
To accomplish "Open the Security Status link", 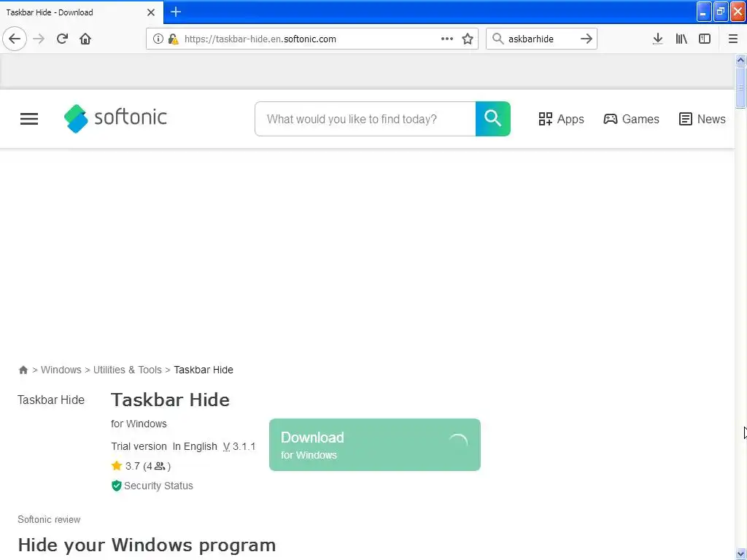I will click(x=158, y=486).
